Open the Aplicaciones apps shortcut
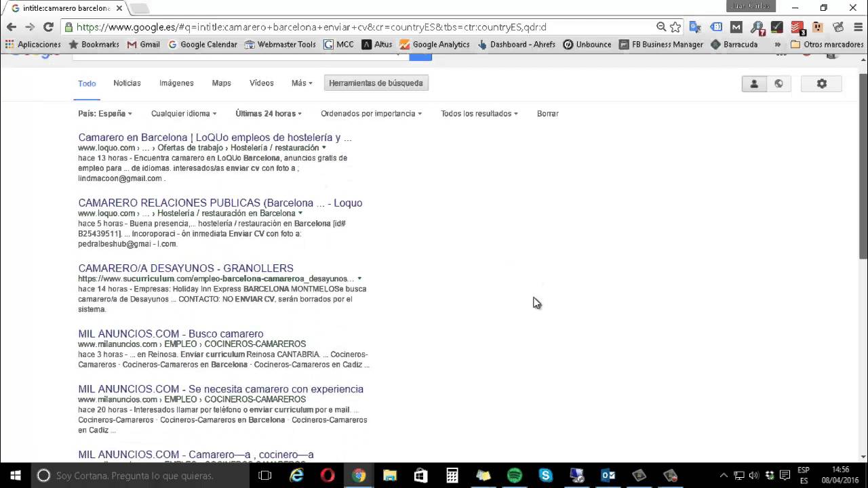Screen dimensions: 868x488 point(33,45)
